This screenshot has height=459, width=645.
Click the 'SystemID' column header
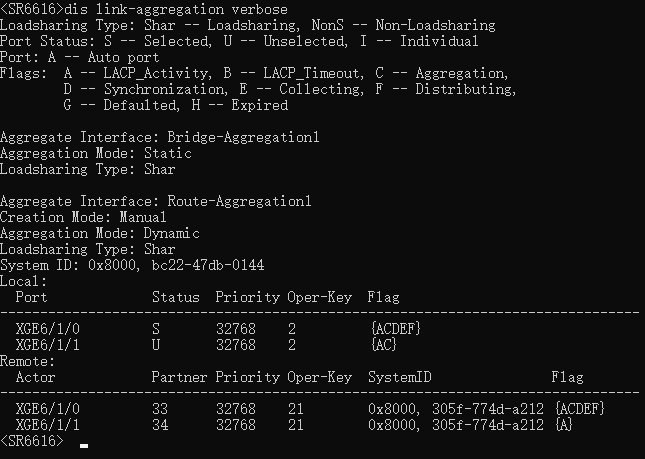[399, 377]
